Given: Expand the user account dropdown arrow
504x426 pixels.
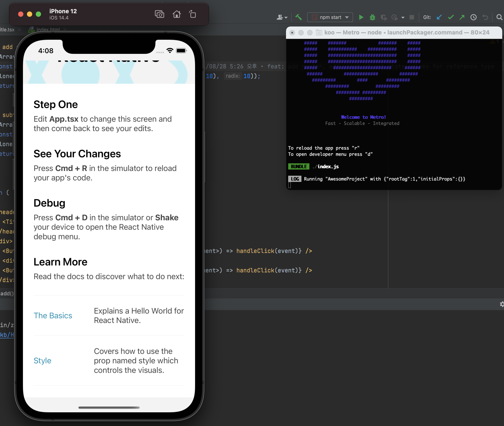Looking at the screenshot, I should (x=286, y=18).
